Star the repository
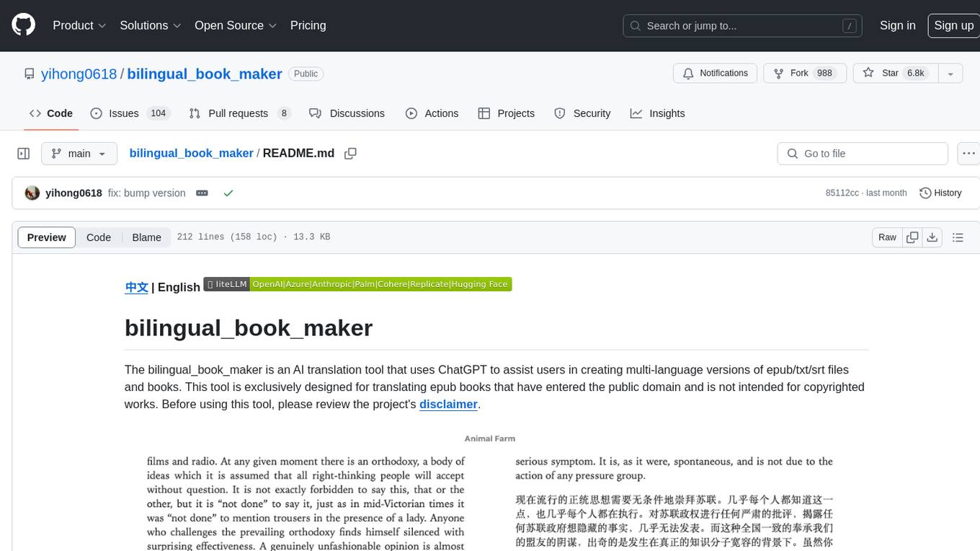980x551 pixels. (x=894, y=74)
